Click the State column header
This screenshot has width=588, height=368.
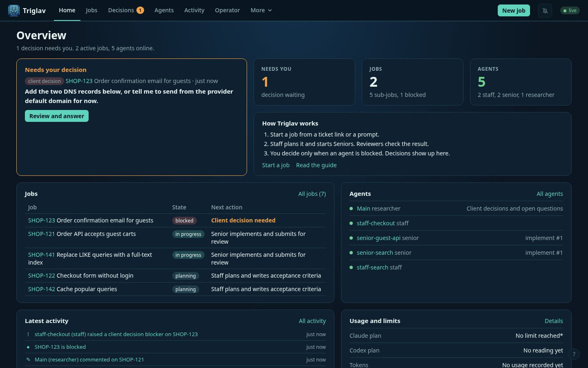(179, 207)
